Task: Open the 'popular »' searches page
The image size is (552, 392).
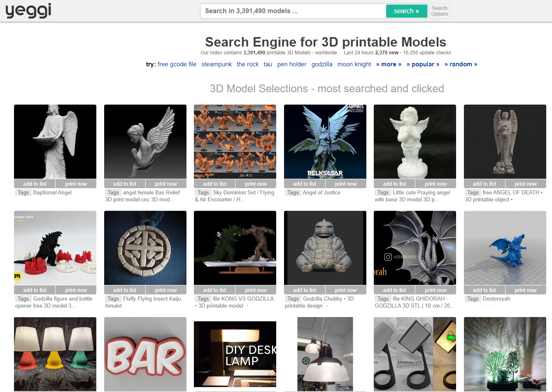Action: (x=423, y=64)
